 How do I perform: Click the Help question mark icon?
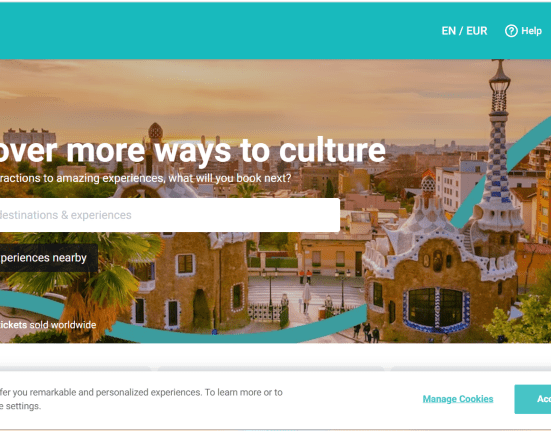click(511, 31)
